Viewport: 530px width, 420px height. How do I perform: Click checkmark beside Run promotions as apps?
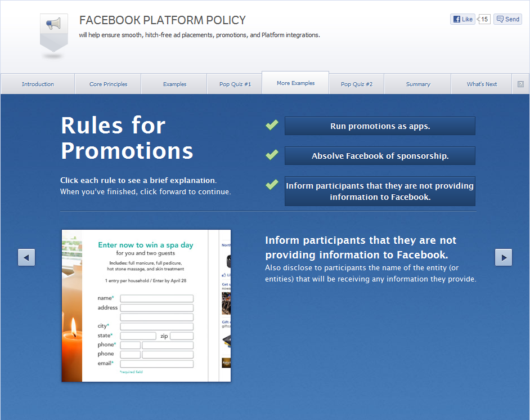[272, 125]
